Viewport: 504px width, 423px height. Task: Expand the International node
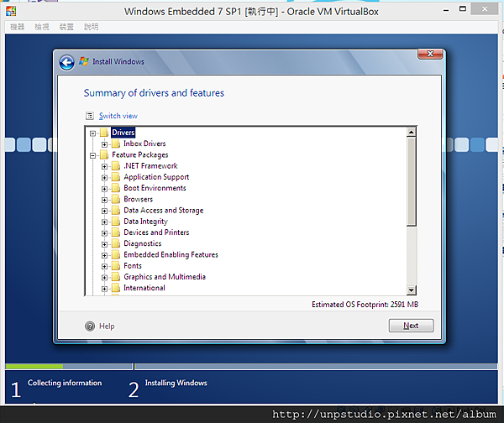(104, 289)
